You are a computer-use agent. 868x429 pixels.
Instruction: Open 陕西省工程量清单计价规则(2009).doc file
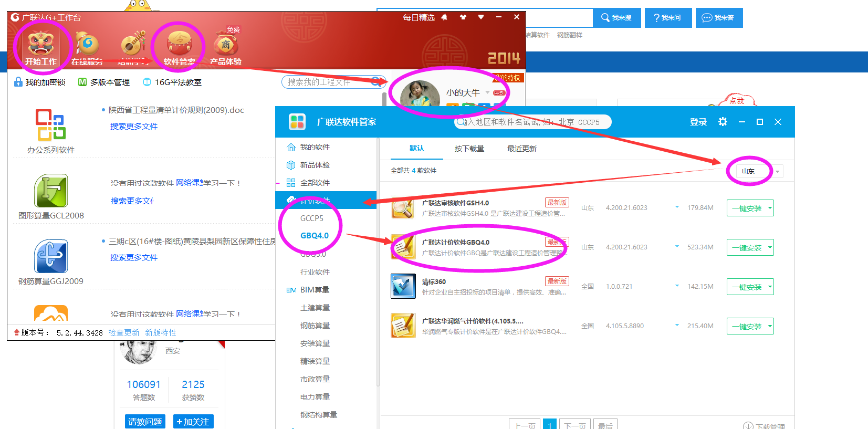pyautogui.click(x=176, y=110)
